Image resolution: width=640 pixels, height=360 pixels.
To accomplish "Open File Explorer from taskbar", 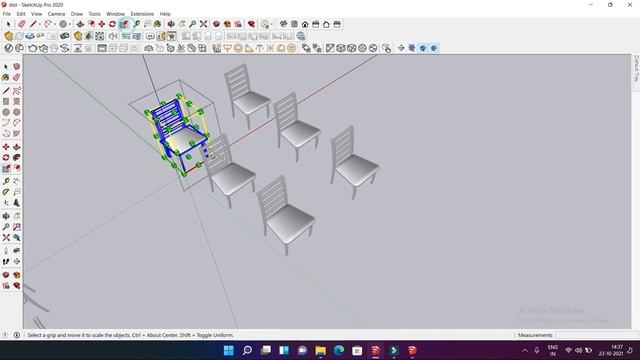I will click(320, 350).
